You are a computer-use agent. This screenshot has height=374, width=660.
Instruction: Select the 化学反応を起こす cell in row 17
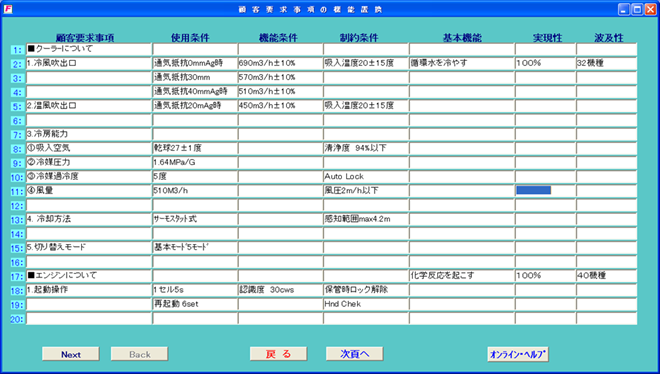coord(462,276)
